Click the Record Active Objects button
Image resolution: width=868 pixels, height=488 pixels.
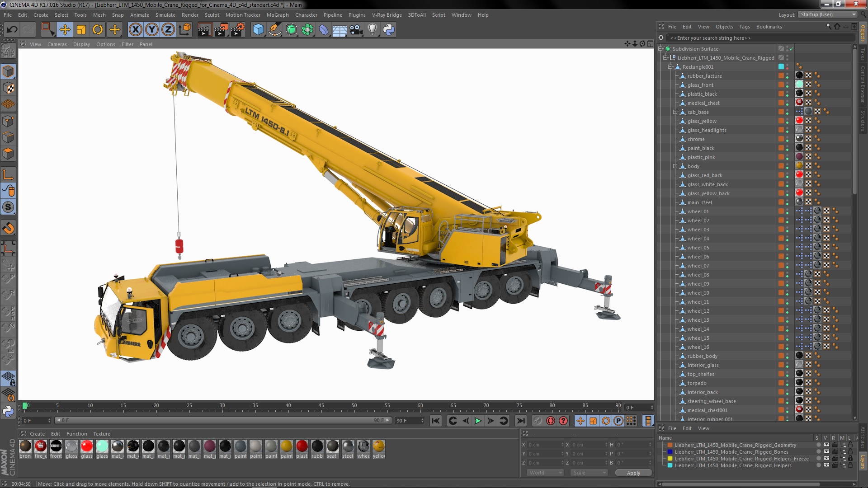click(x=538, y=421)
